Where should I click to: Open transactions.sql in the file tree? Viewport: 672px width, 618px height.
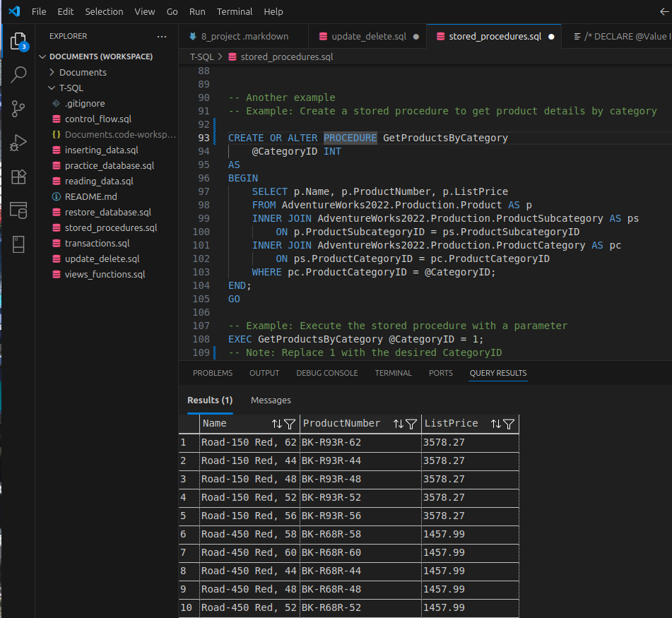point(97,243)
